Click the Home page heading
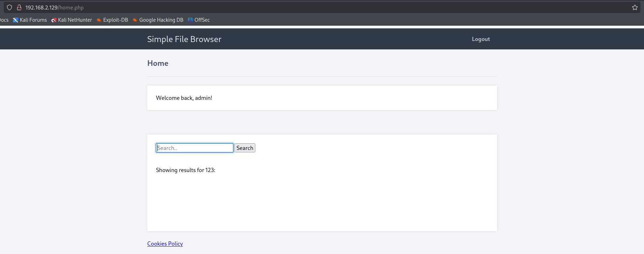The height and width of the screenshot is (254, 644). coord(158,63)
